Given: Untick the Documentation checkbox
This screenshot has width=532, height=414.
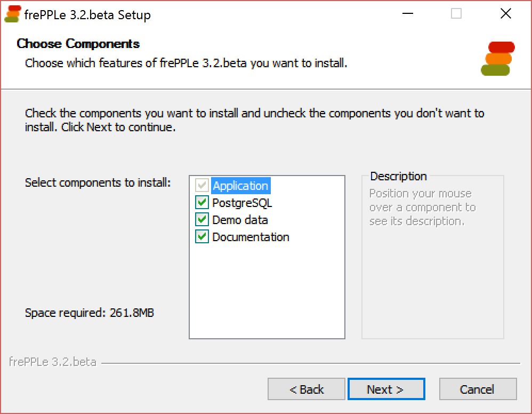Looking at the screenshot, I should pos(202,237).
